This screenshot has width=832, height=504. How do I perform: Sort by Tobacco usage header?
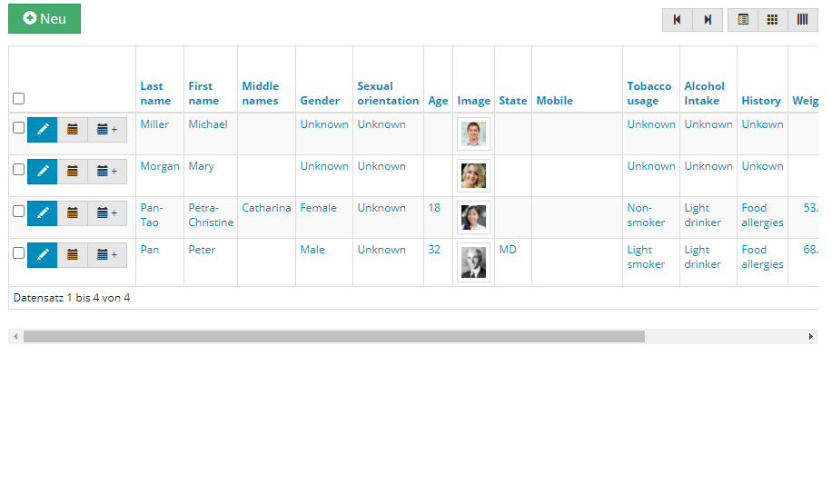click(x=649, y=94)
